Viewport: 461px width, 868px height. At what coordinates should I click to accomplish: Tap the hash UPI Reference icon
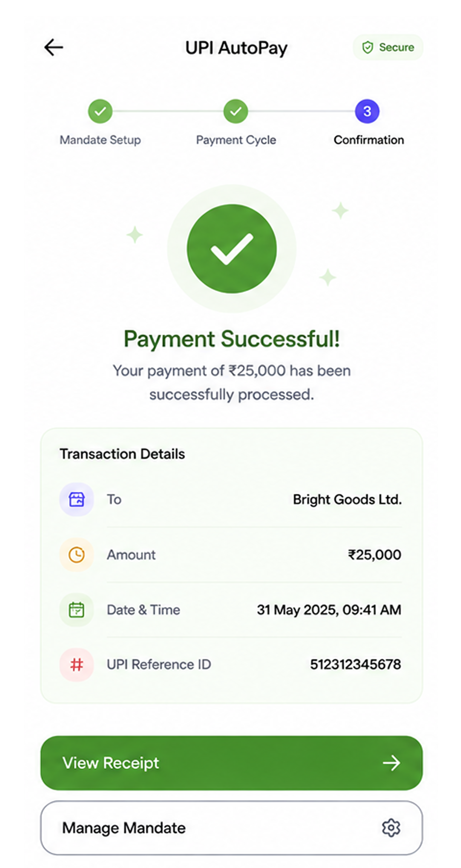[x=76, y=664]
